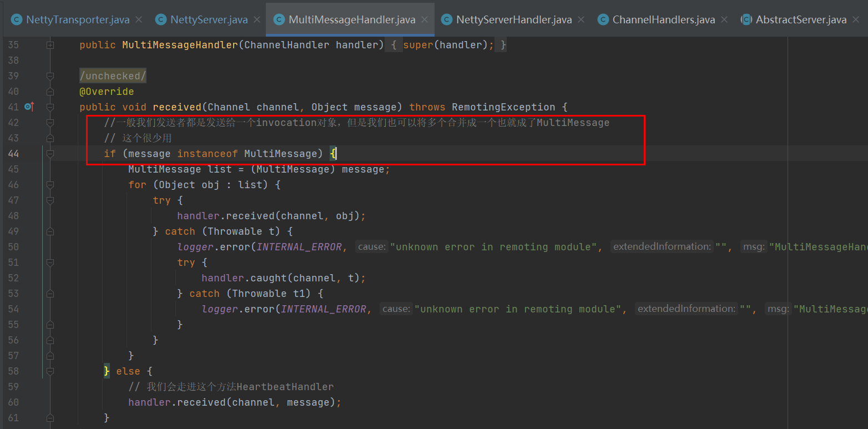Collapse the inner try fold at line 51
The image size is (868, 429).
(x=50, y=263)
